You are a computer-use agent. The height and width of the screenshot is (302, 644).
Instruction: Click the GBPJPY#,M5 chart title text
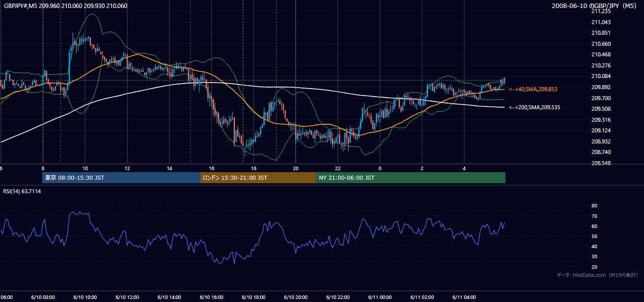tap(66, 6)
